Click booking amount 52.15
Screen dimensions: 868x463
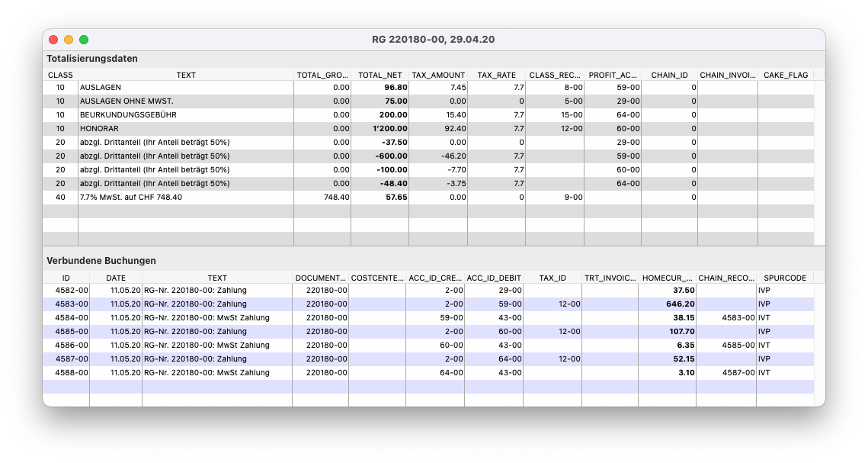coord(684,359)
